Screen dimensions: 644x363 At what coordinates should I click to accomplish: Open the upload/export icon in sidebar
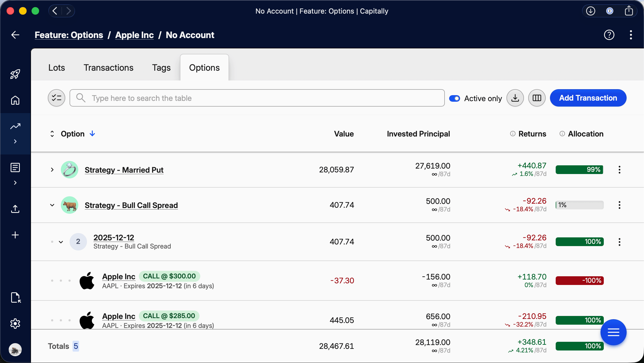pos(15,209)
